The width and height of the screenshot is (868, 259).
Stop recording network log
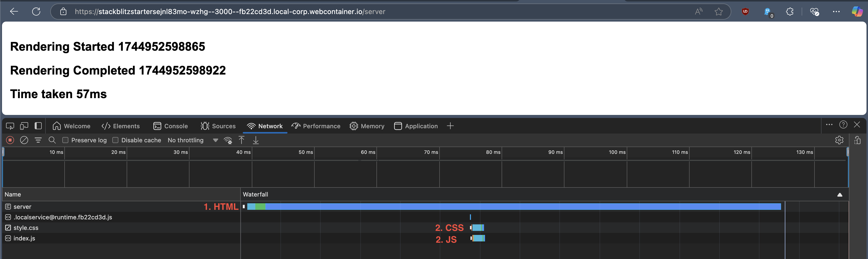tap(10, 140)
